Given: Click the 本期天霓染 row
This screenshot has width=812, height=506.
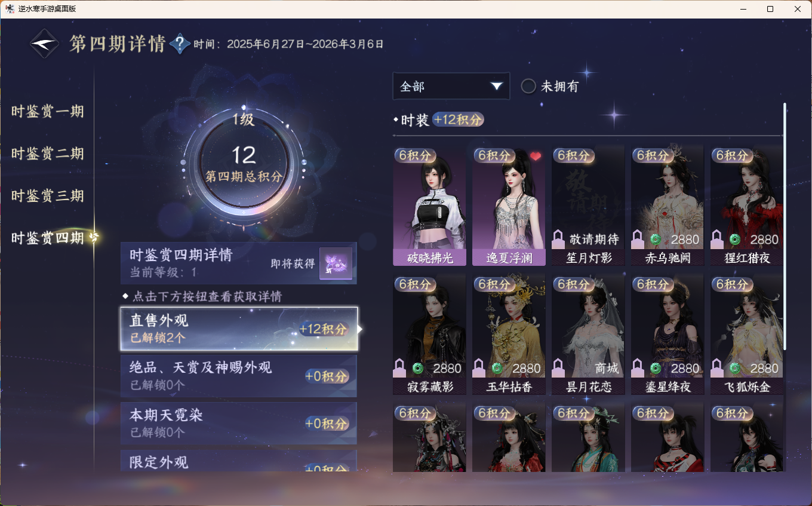Looking at the screenshot, I should coord(239,423).
